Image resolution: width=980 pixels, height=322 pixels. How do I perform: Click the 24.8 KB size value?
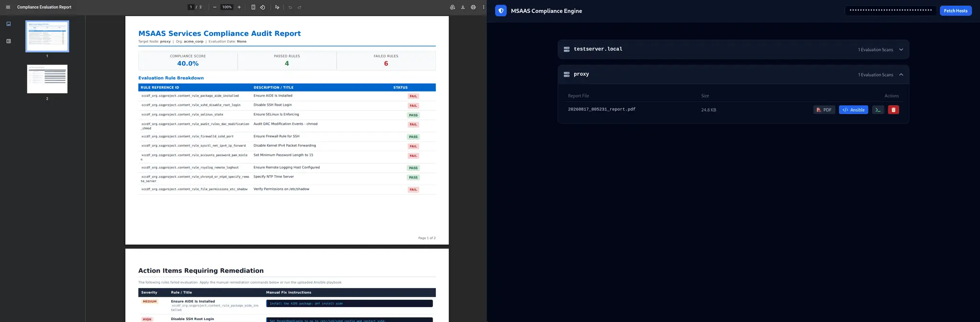click(709, 110)
